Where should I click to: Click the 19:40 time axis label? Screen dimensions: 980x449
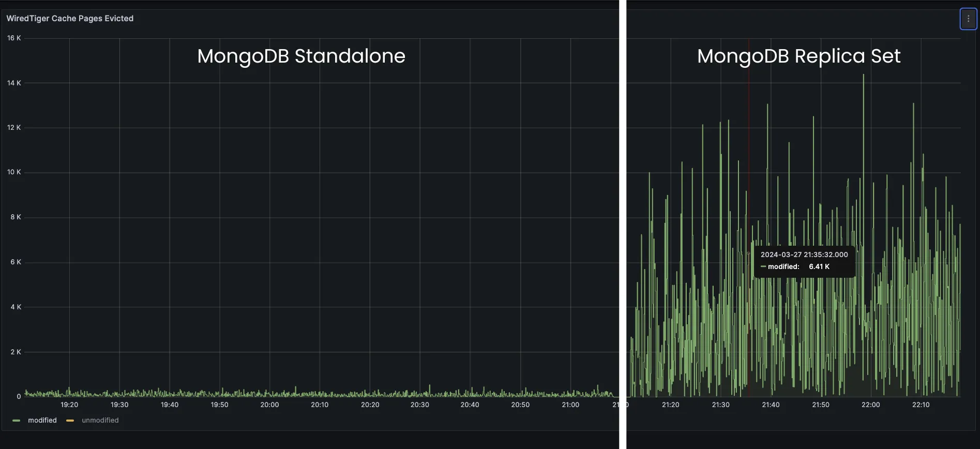pyautogui.click(x=170, y=405)
